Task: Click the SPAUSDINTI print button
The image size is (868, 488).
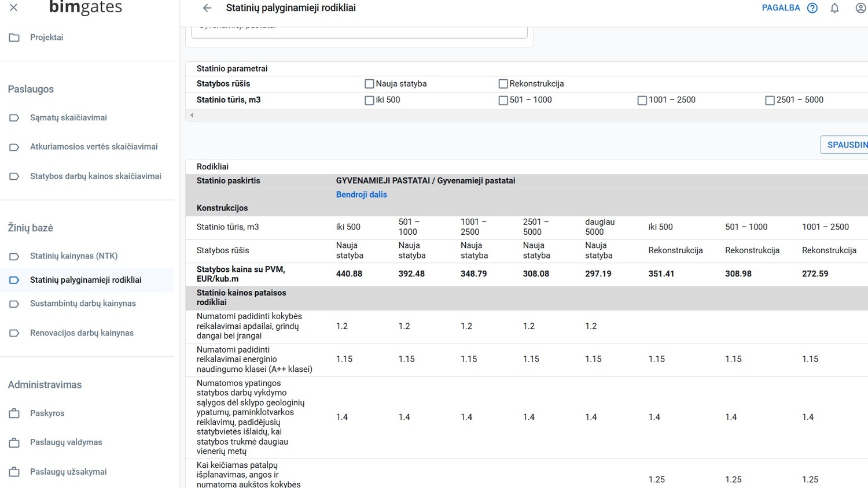Action: 845,145
